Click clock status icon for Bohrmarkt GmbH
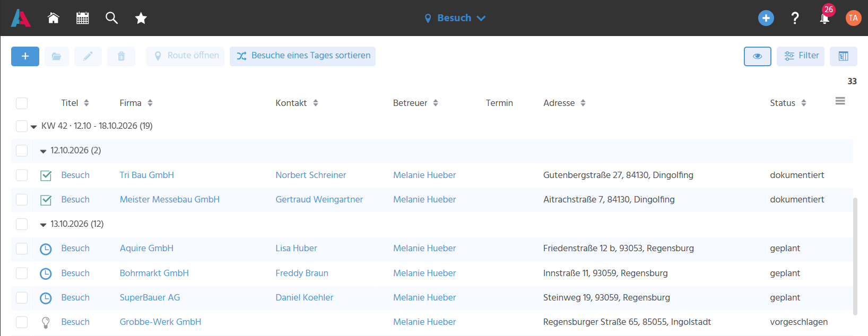The image size is (868, 336). 46,273
